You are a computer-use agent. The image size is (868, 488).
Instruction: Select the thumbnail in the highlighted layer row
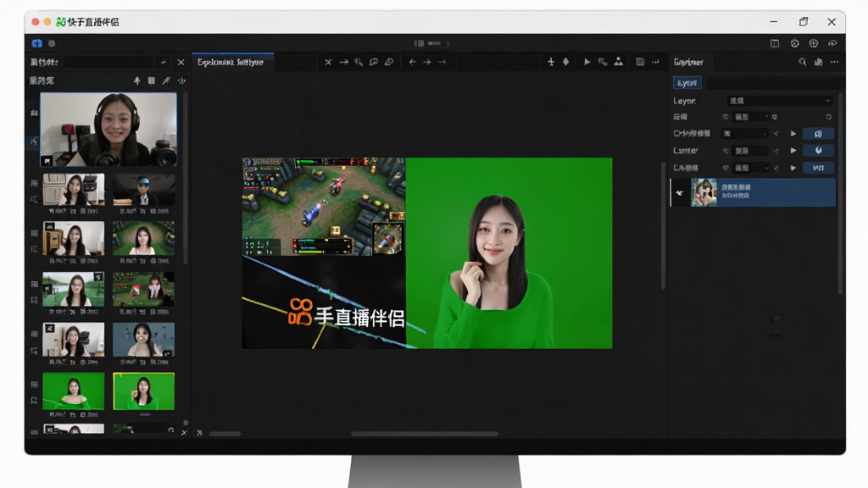704,192
